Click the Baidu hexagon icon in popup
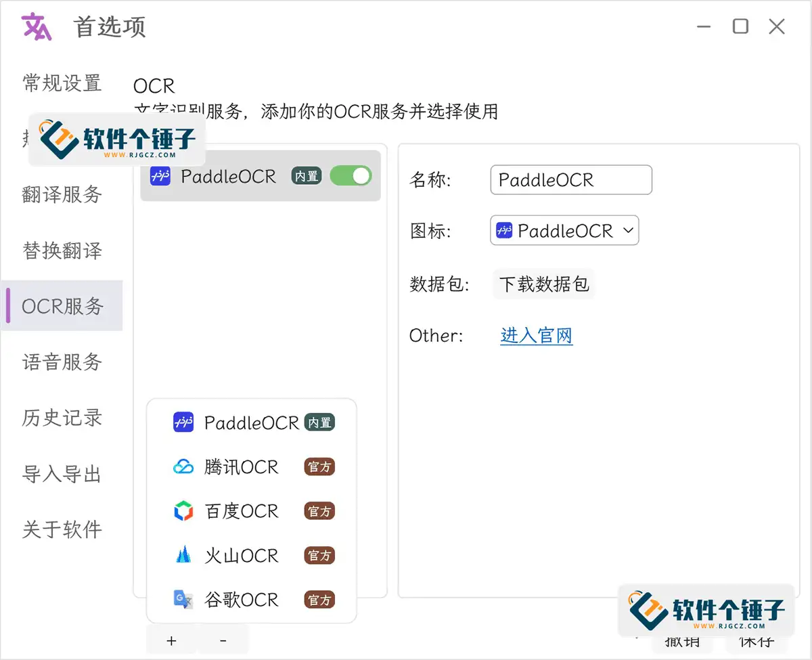812x660 pixels. click(183, 511)
